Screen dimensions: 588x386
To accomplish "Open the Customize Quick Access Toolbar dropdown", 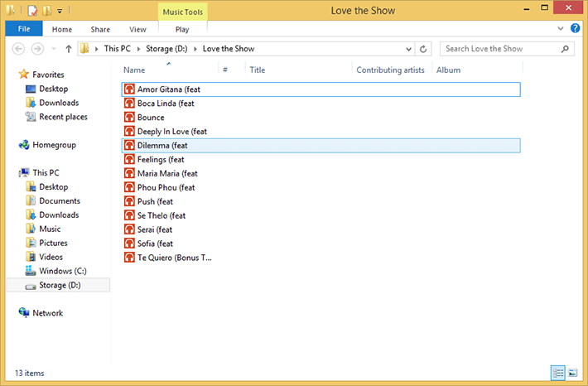I will (x=60, y=11).
